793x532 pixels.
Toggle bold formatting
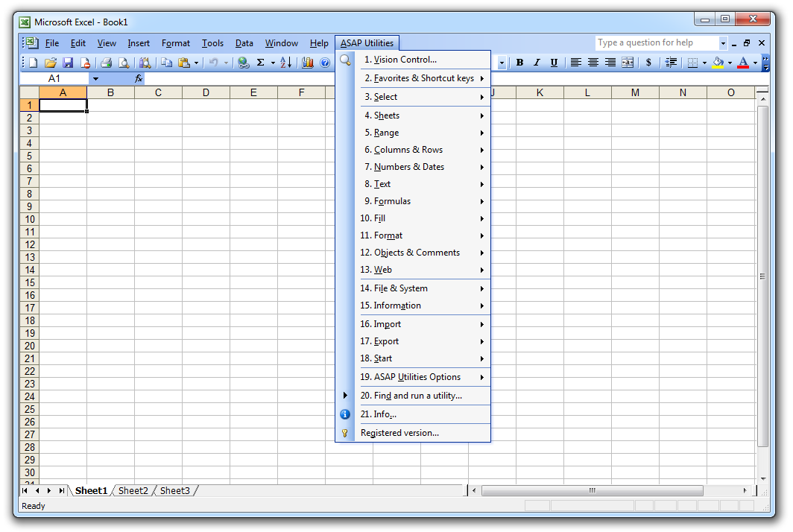519,63
